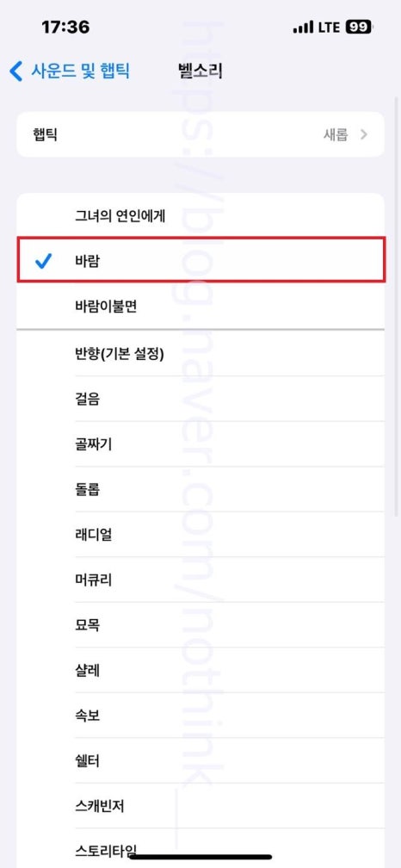Choose the 걸음 ringtone

pyautogui.click(x=200, y=399)
